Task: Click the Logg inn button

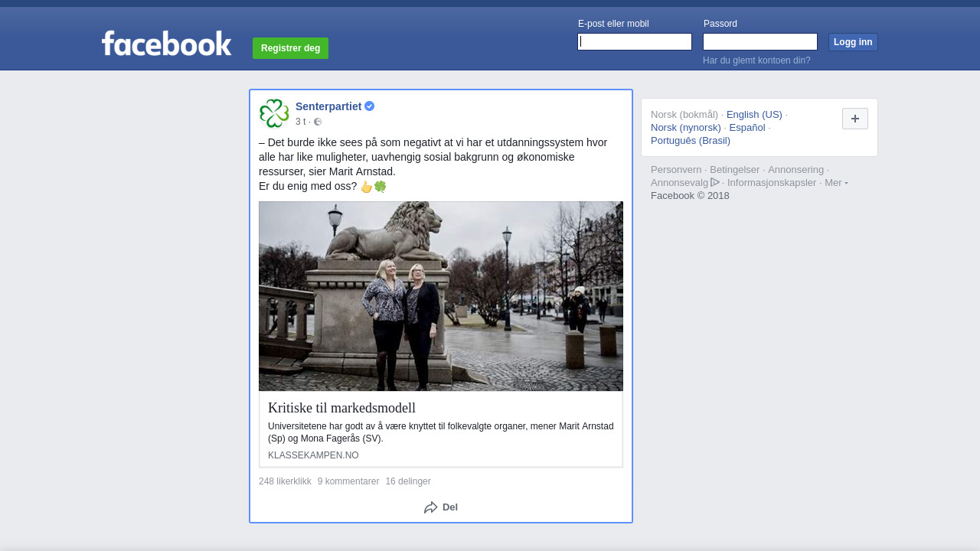Action: tap(853, 42)
